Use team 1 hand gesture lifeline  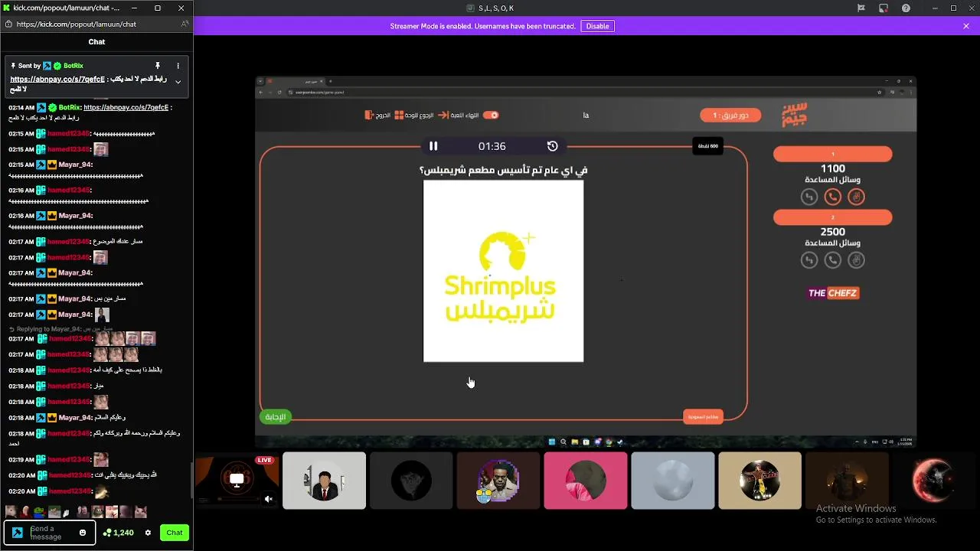pyautogui.click(x=857, y=197)
